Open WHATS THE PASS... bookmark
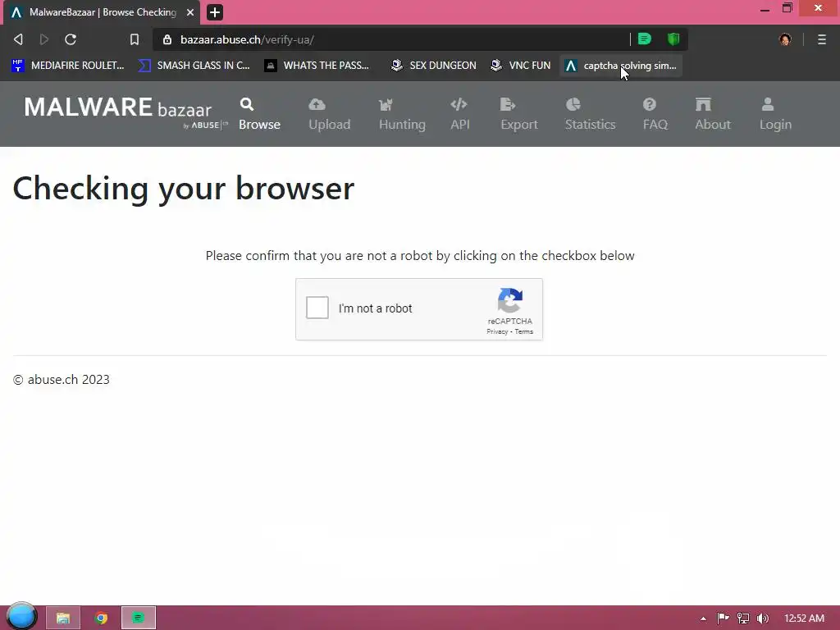 click(317, 66)
